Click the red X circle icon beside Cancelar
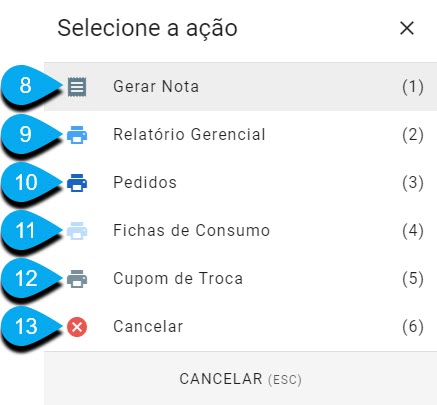 click(77, 327)
